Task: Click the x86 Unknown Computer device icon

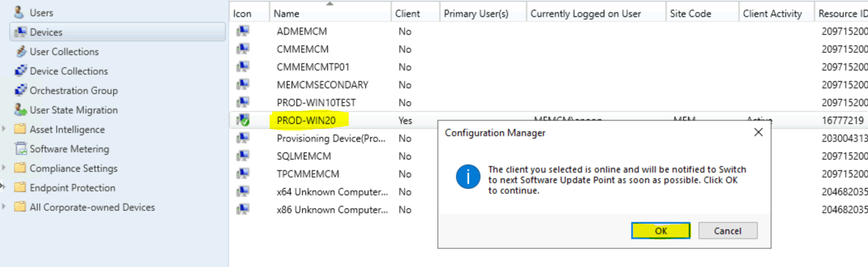Action: click(x=243, y=209)
